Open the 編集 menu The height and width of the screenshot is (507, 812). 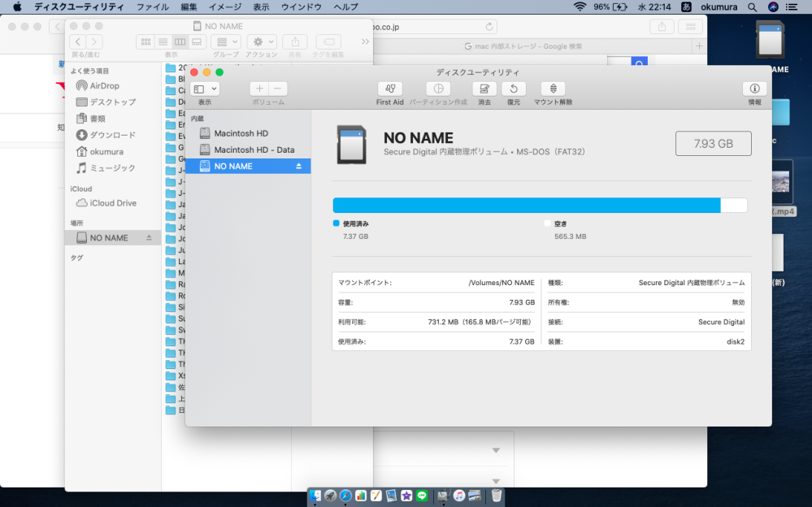tap(189, 6)
